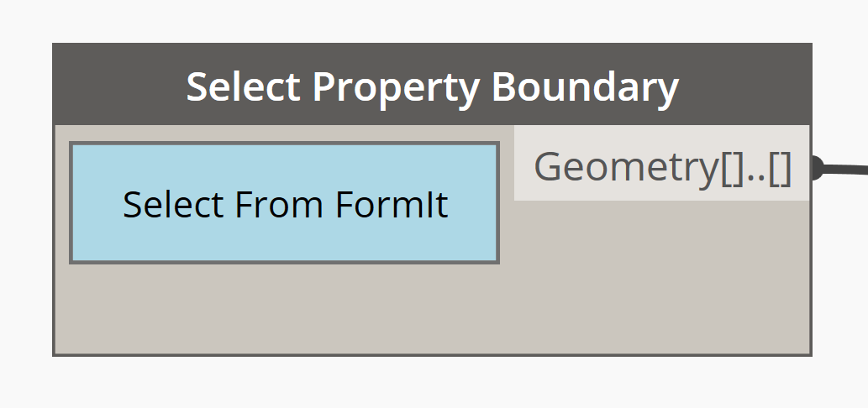Click blank canvas above the node header
Image resolution: width=868 pixels, height=408 pixels.
[x=432, y=21]
